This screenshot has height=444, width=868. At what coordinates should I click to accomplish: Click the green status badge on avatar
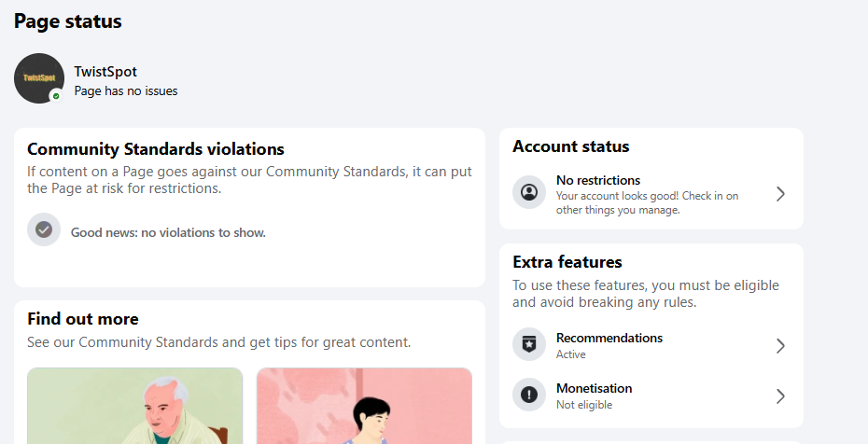pyautogui.click(x=56, y=96)
